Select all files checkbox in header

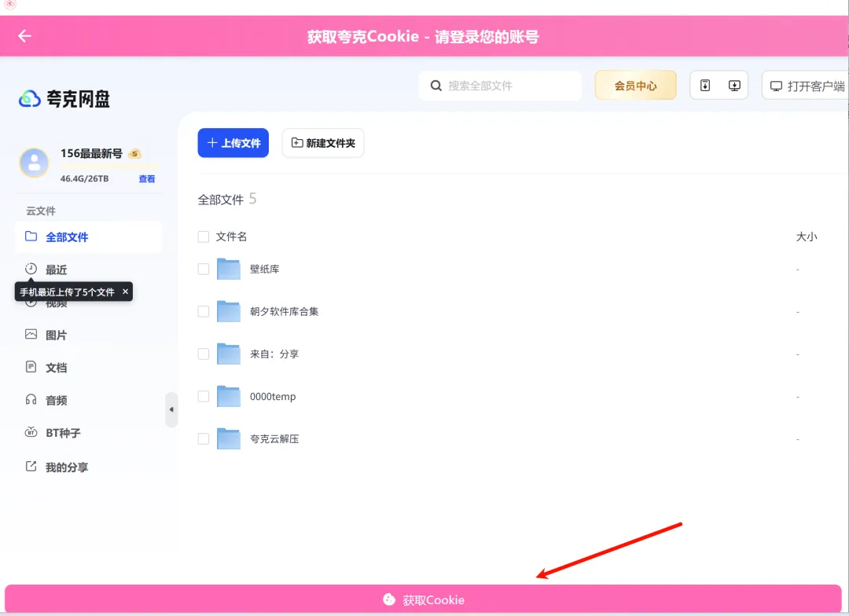coord(204,236)
